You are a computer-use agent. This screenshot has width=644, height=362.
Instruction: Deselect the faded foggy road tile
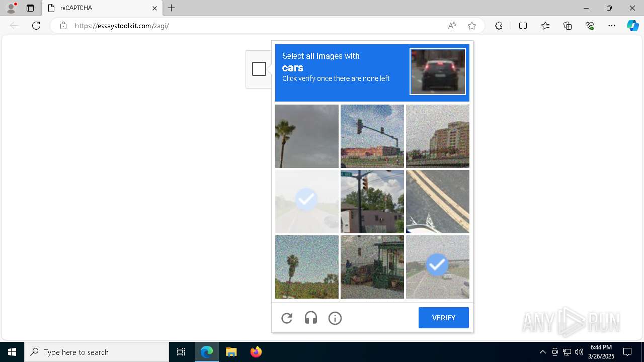pos(307,202)
